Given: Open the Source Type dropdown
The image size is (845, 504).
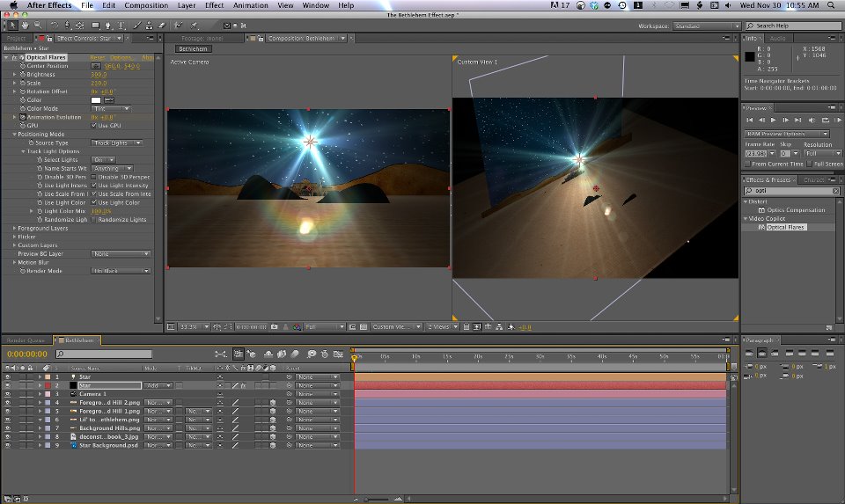Looking at the screenshot, I should (x=117, y=142).
